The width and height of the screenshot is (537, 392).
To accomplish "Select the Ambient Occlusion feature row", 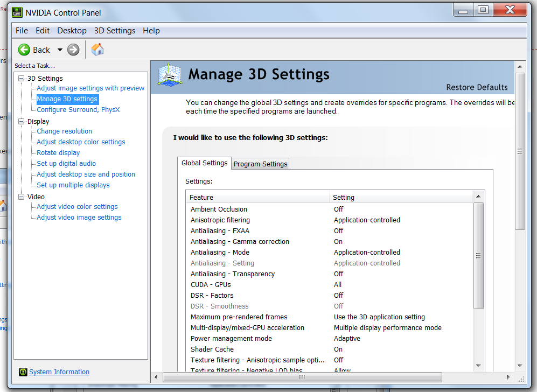I will tap(219, 209).
